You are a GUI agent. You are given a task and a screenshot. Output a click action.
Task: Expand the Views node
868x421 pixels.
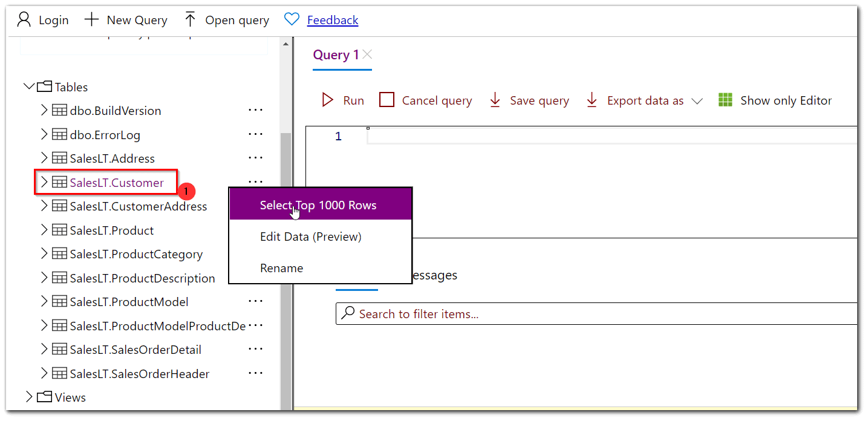pyautogui.click(x=29, y=397)
